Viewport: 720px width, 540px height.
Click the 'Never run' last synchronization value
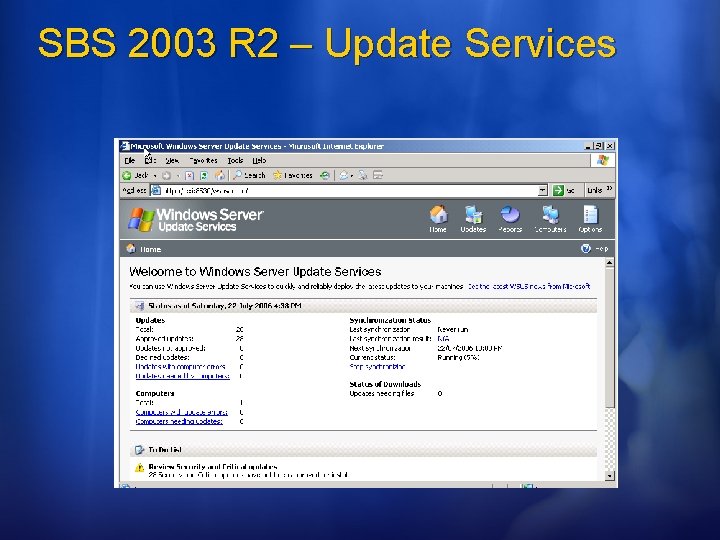click(453, 329)
